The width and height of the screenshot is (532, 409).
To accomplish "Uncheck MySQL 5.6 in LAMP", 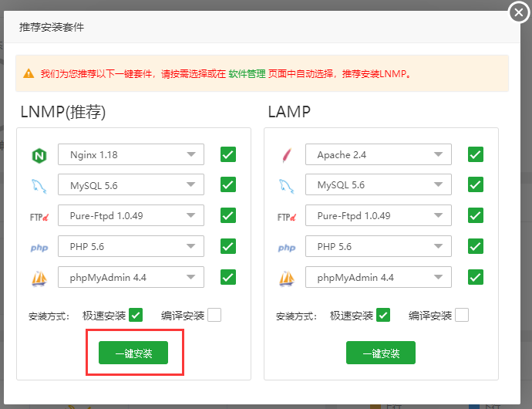I will tap(476, 184).
